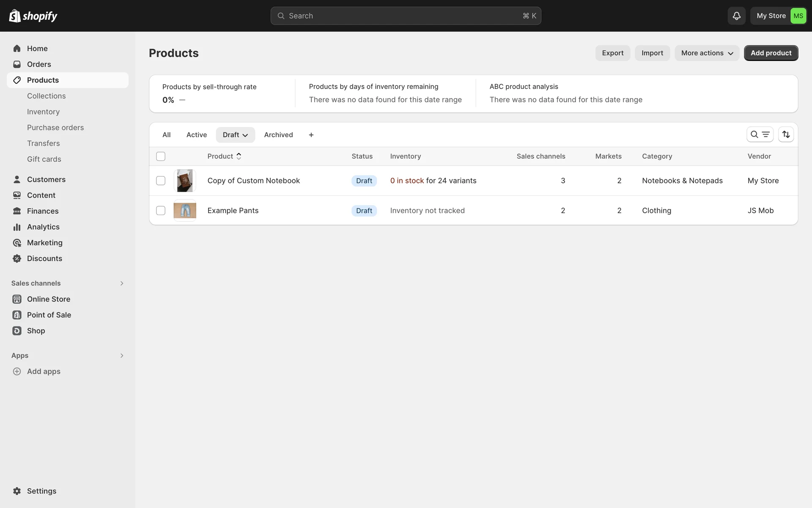The image size is (812, 508).
Task: Click the Add apps plus icon
Action: [17, 372]
